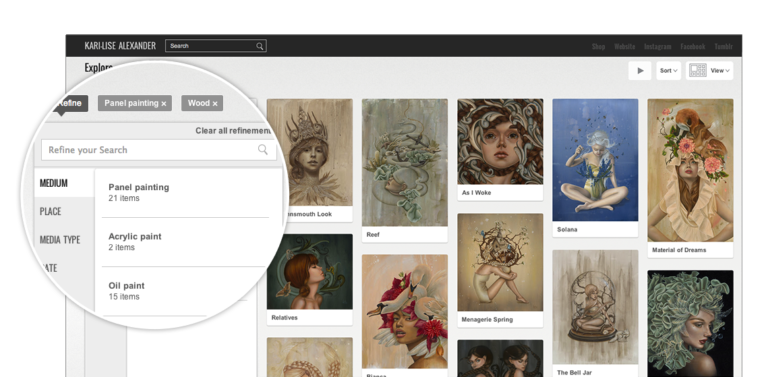
Task: Click the grid view icon
Action: tap(697, 71)
